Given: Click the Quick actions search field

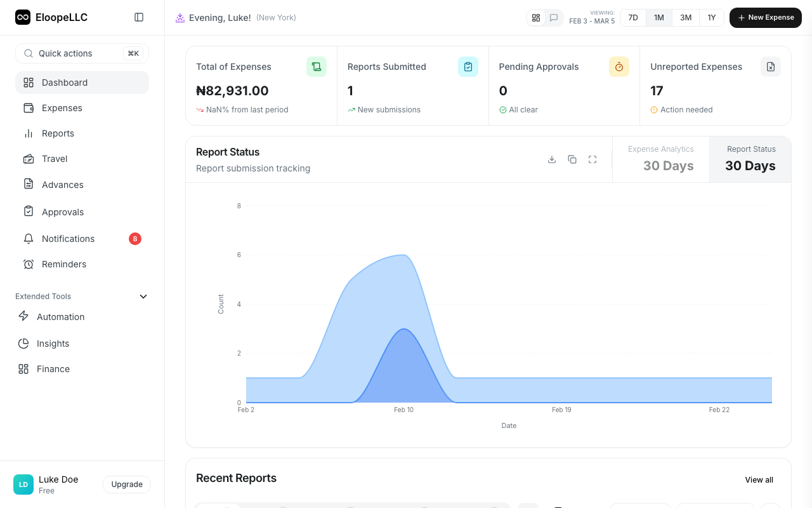Looking at the screenshot, I should [82, 53].
